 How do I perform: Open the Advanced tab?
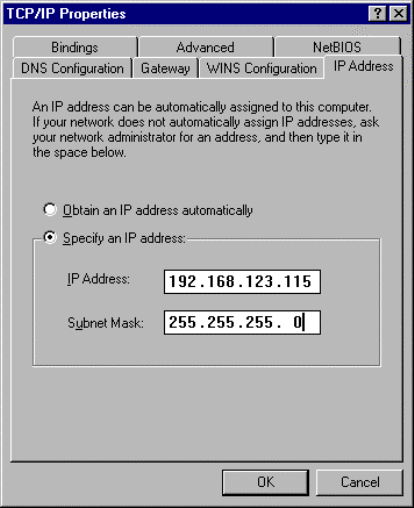pyautogui.click(x=205, y=47)
